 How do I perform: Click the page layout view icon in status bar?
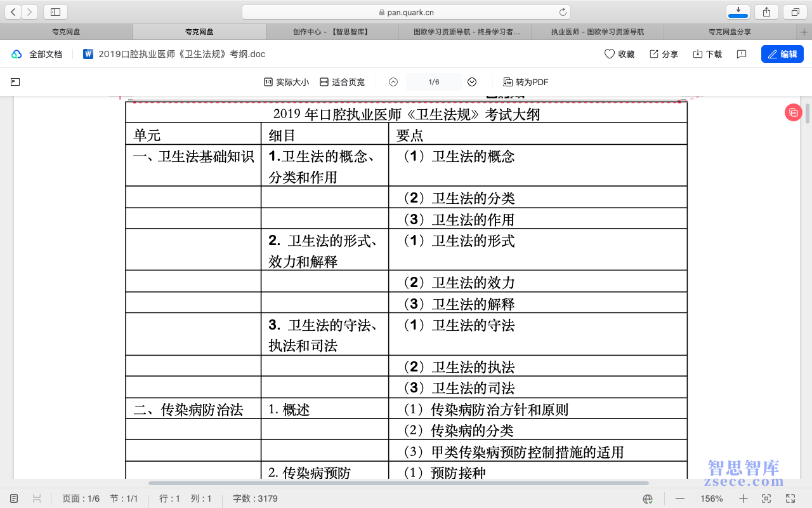[x=15, y=498]
